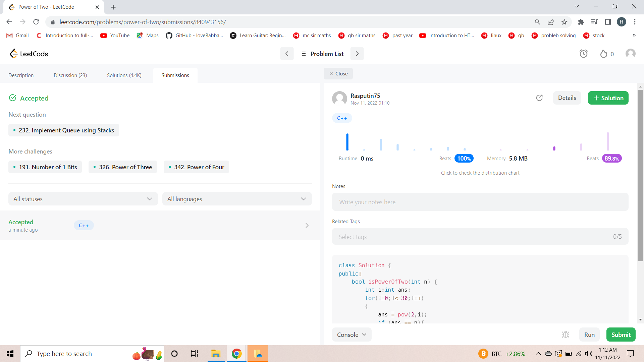This screenshot has height=362, width=644.
Task: Open the problem list hamburger icon
Action: [x=304, y=54]
